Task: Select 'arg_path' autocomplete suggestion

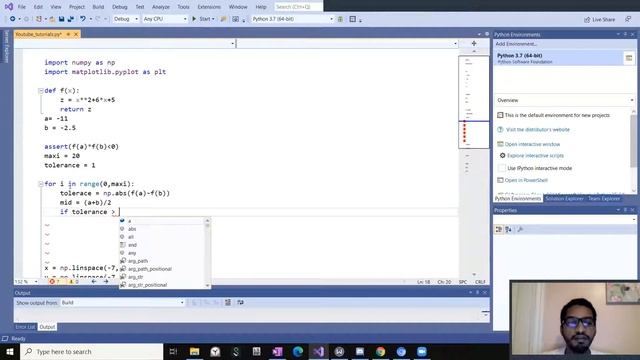Action: (162, 261)
